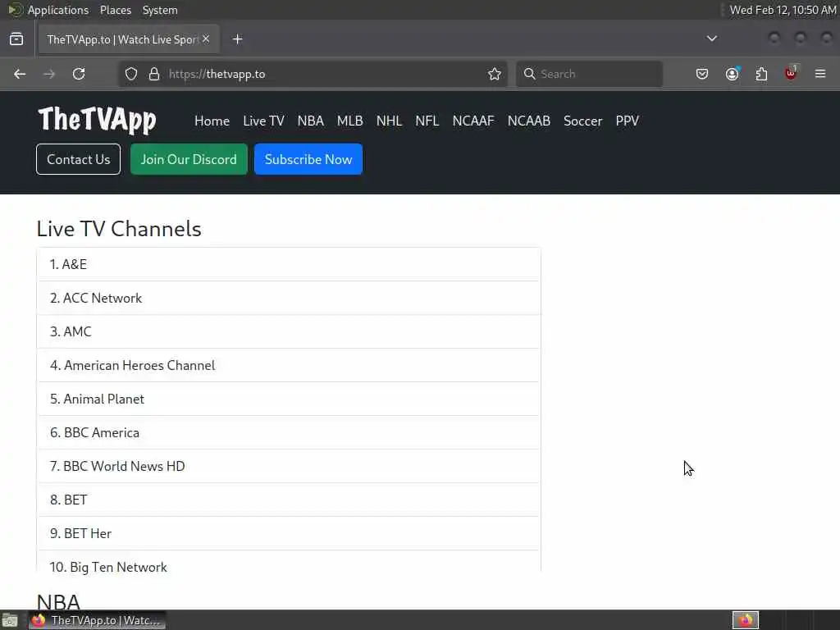Click the Join Our Discord button

coord(189,159)
